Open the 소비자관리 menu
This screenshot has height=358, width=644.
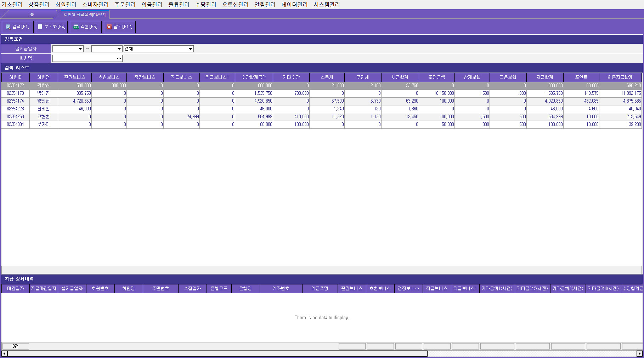95,5
